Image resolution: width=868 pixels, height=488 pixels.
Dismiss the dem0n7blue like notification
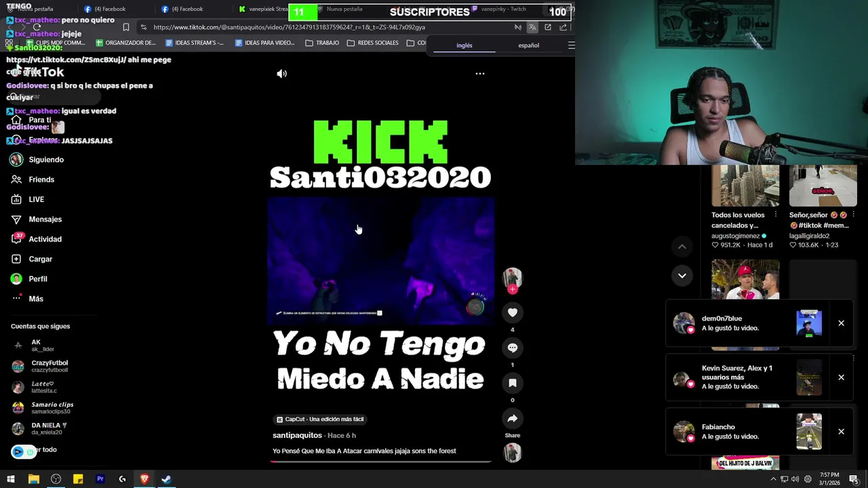[x=841, y=323]
